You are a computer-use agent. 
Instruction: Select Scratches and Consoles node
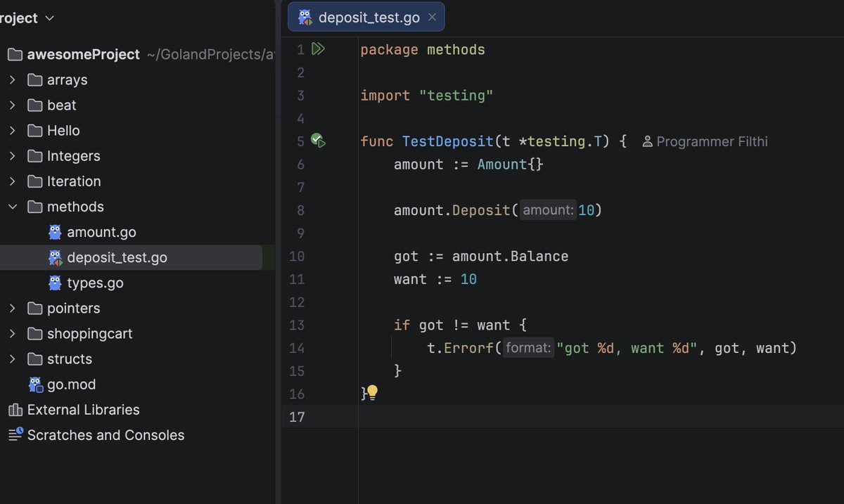(105, 435)
